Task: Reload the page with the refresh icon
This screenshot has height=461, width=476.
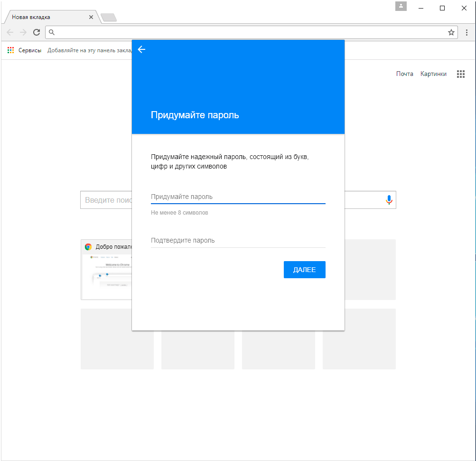Action: tap(37, 32)
